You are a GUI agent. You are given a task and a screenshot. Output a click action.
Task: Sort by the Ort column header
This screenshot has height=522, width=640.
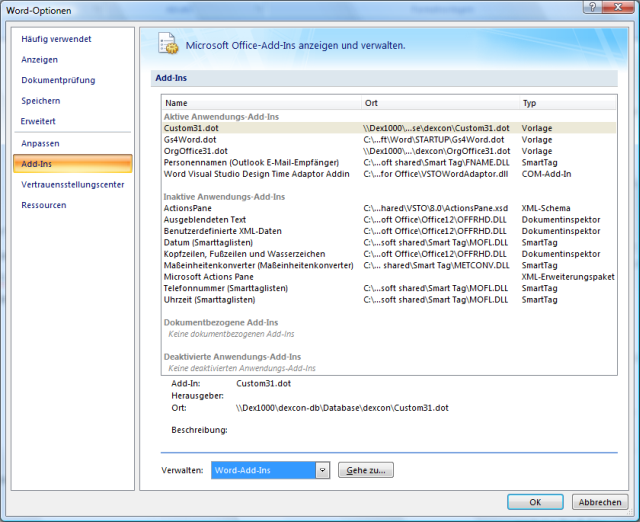tap(440, 103)
